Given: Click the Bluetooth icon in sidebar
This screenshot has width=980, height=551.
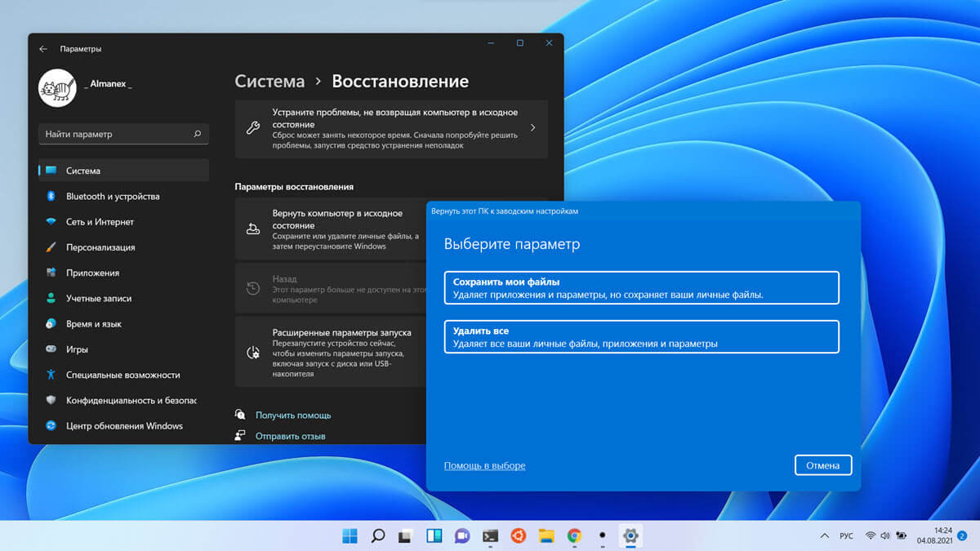Looking at the screenshot, I should [x=51, y=196].
